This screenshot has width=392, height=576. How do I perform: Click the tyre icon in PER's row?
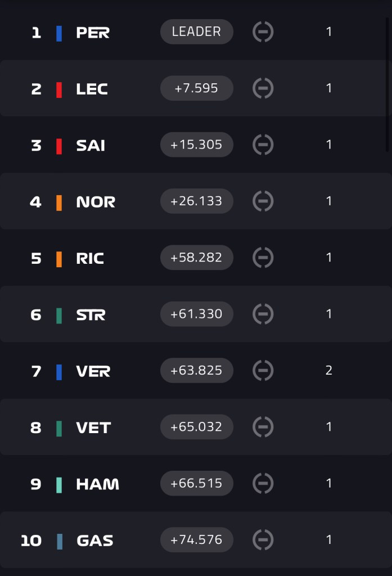click(263, 32)
